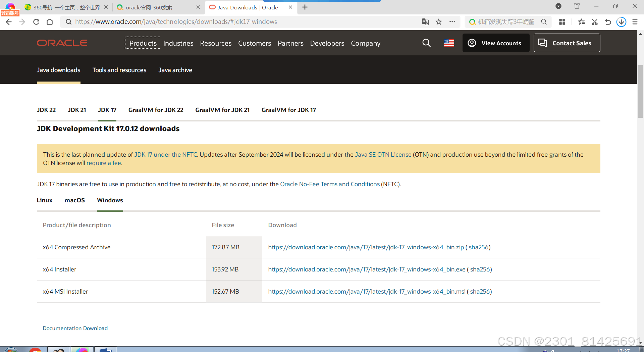
Task: Open Oracle site search magnifier
Action: [x=426, y=43]
